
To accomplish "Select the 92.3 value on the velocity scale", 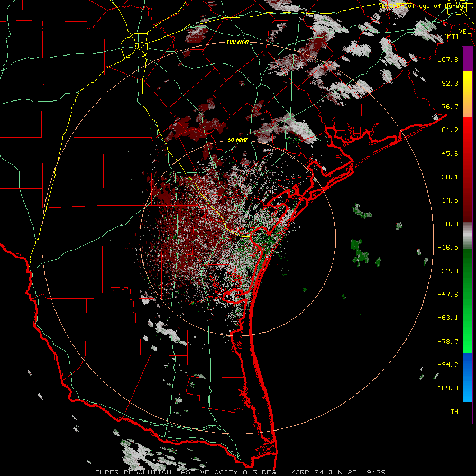I will click(450, 83).
